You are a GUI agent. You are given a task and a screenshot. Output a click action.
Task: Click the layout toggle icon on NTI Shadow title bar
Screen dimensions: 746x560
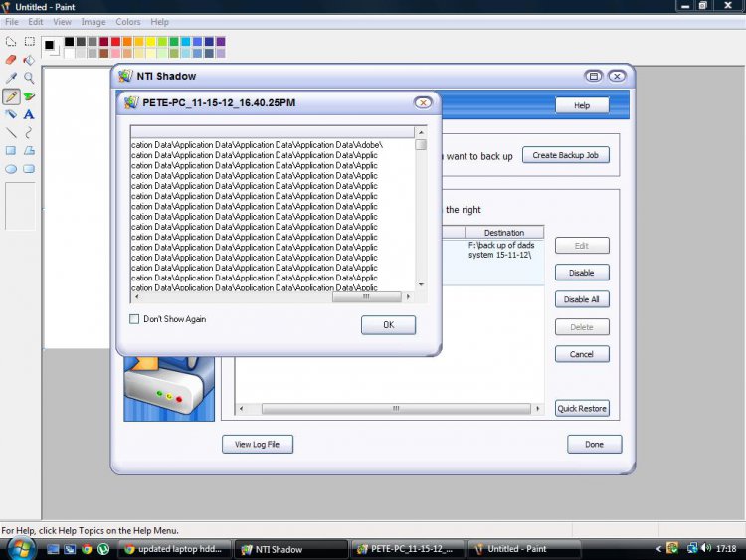pos(593,76)
